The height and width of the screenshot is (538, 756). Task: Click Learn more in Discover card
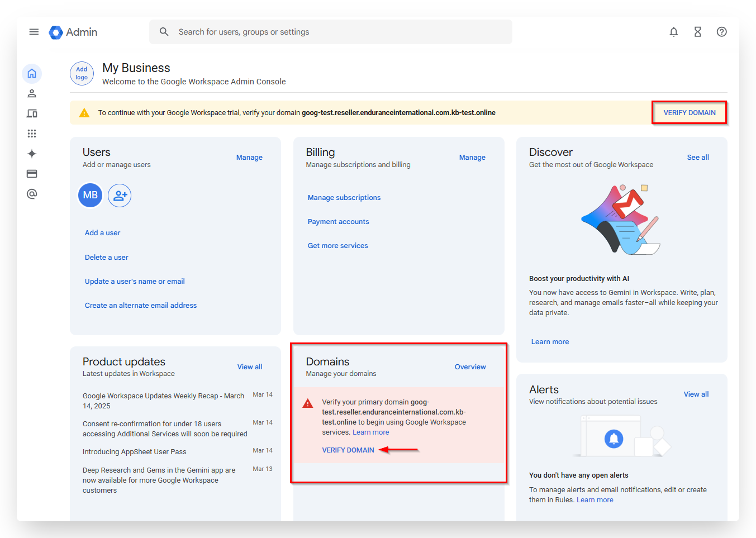(x=550, y=342)
